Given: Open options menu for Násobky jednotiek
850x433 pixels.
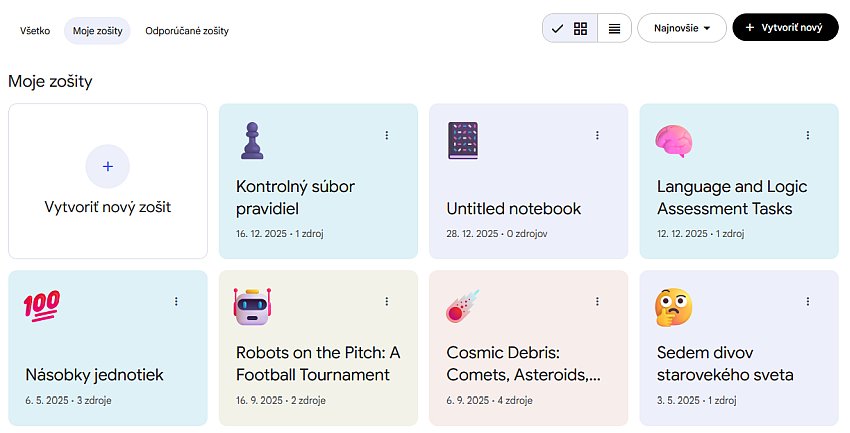Looking at the screenshot, I should tap(176, 301).
